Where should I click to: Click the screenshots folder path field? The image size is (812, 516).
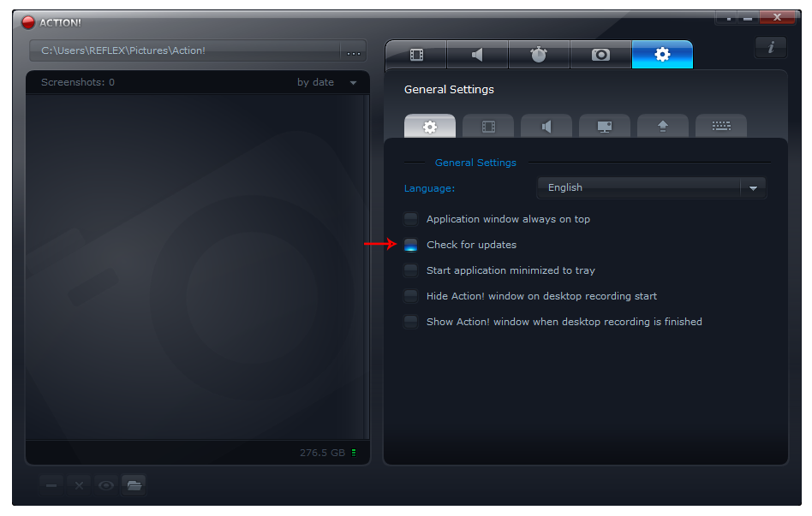click(x=185, y=50)
